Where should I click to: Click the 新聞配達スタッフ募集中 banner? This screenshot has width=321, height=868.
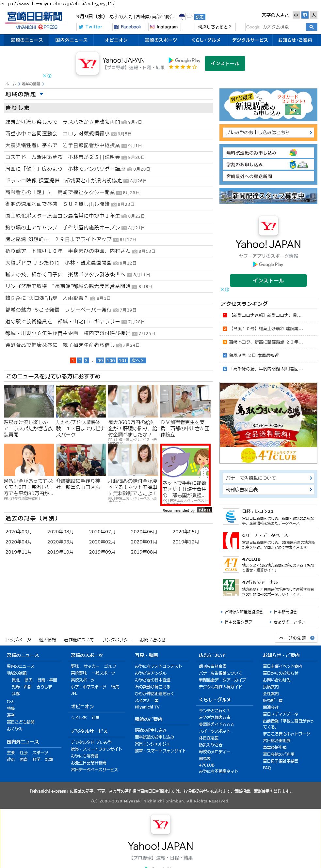pos(268,196)
